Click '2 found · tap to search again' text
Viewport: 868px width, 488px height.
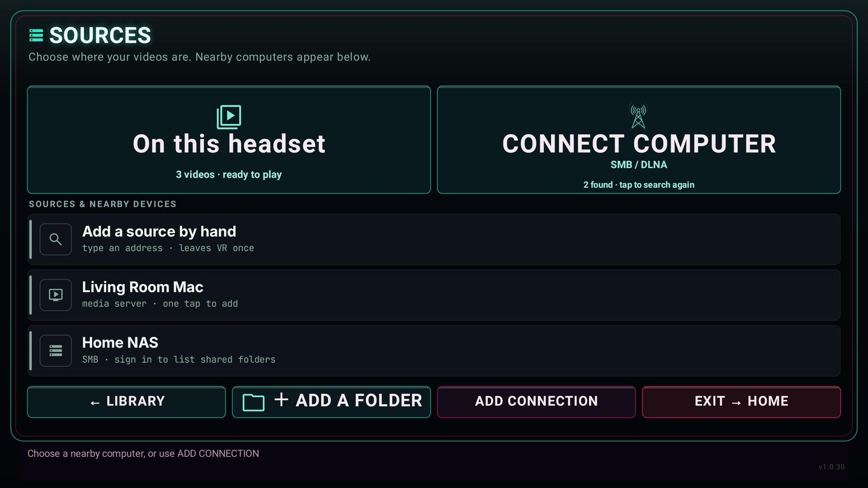639,185
